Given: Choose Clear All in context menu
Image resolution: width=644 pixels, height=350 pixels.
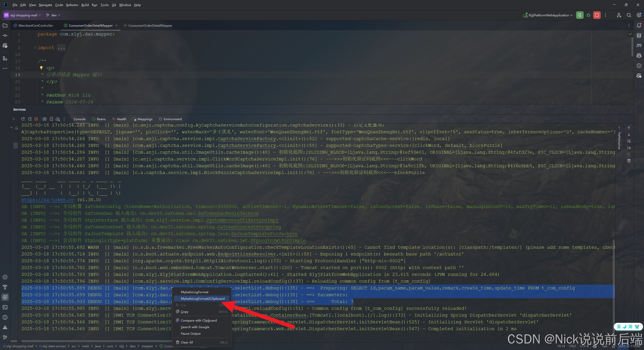Looking at the screenshot, I should click(187, 342).
